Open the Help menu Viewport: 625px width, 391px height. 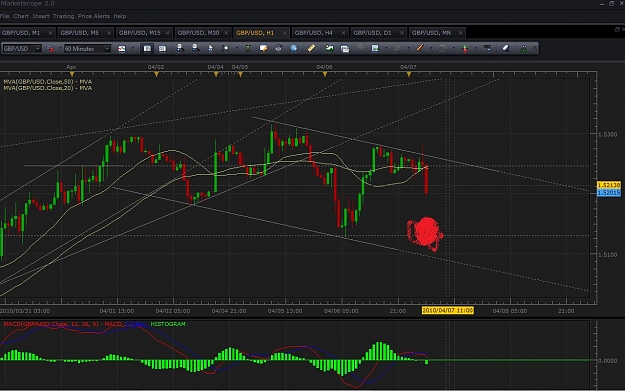pos(120,16)
